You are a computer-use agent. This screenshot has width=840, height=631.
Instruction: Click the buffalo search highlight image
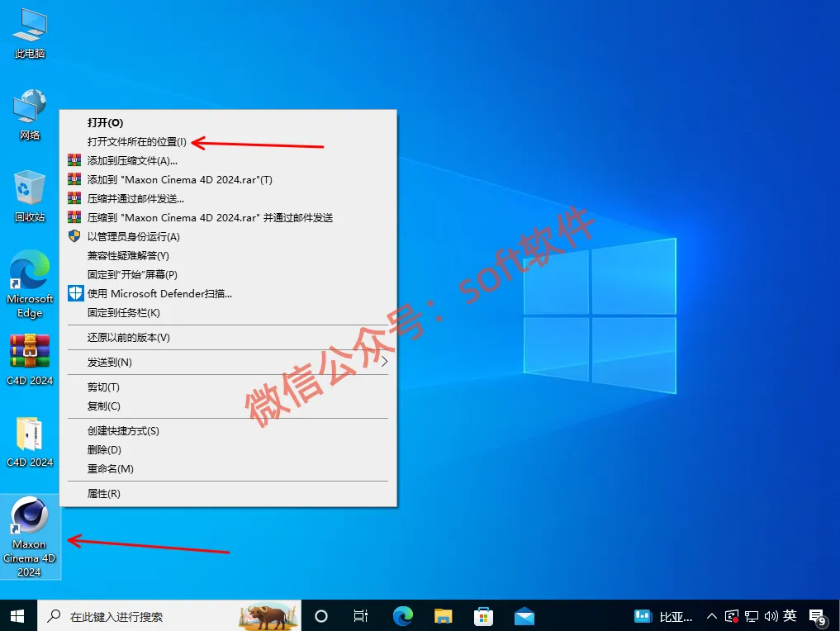[x=268, y=616]
